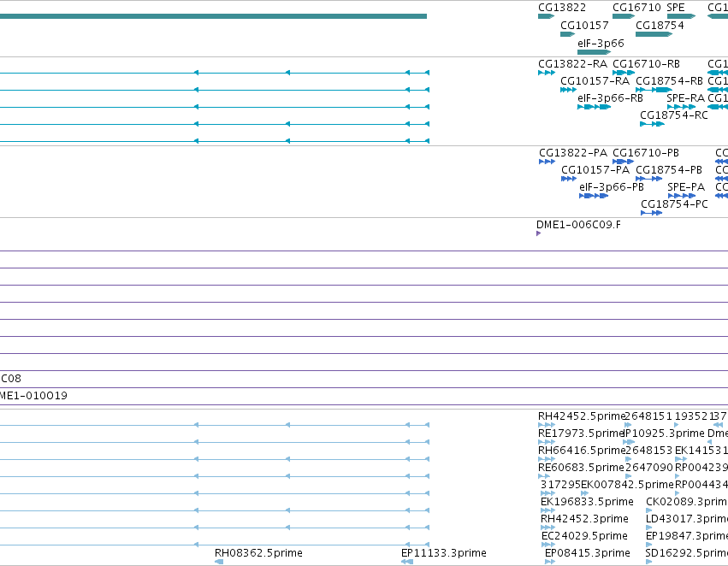Open EST entry 2648153

point(648,451)
